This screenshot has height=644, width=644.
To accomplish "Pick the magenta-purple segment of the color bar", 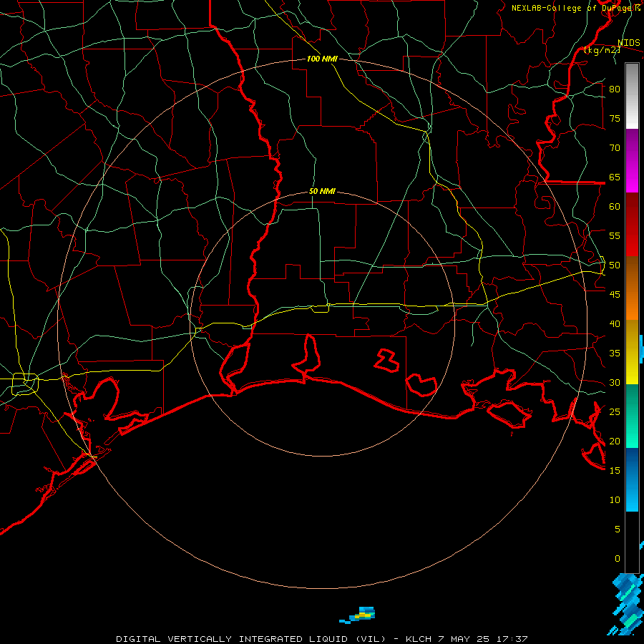I will tap(632, 161).
